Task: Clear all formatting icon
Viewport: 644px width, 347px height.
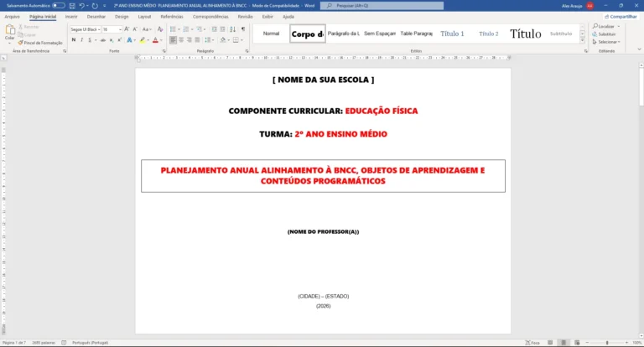Action: point(160,29)
